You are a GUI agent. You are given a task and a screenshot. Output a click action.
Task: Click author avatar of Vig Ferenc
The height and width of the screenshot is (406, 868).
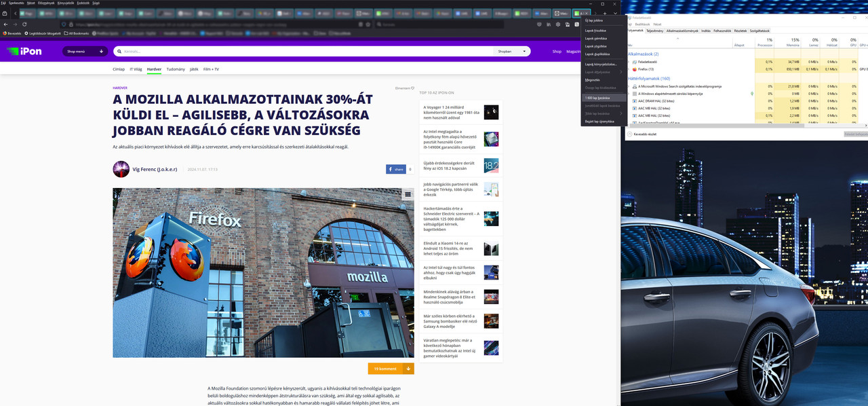121,169
